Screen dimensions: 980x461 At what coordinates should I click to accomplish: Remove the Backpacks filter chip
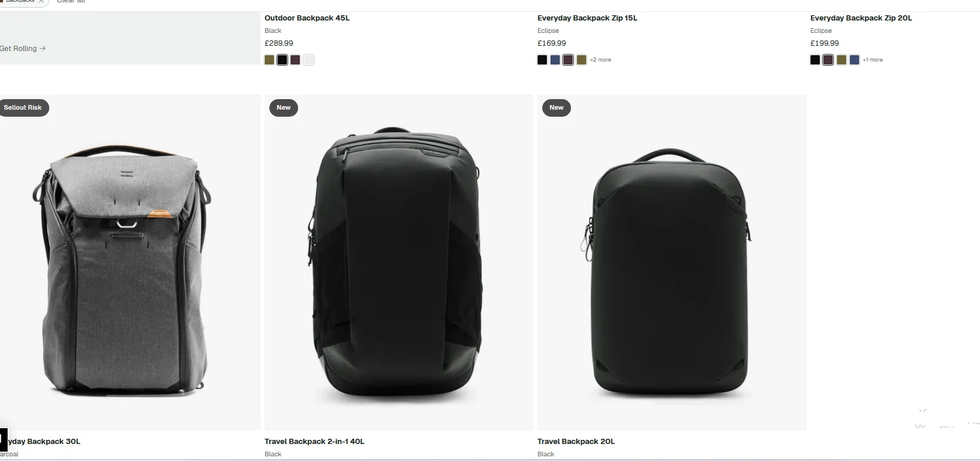coord(41,2)
